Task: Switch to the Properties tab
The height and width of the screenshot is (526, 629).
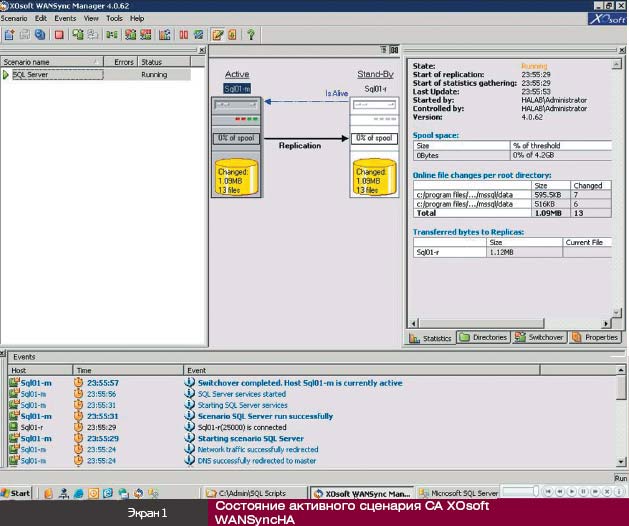Action: [596, 338]
